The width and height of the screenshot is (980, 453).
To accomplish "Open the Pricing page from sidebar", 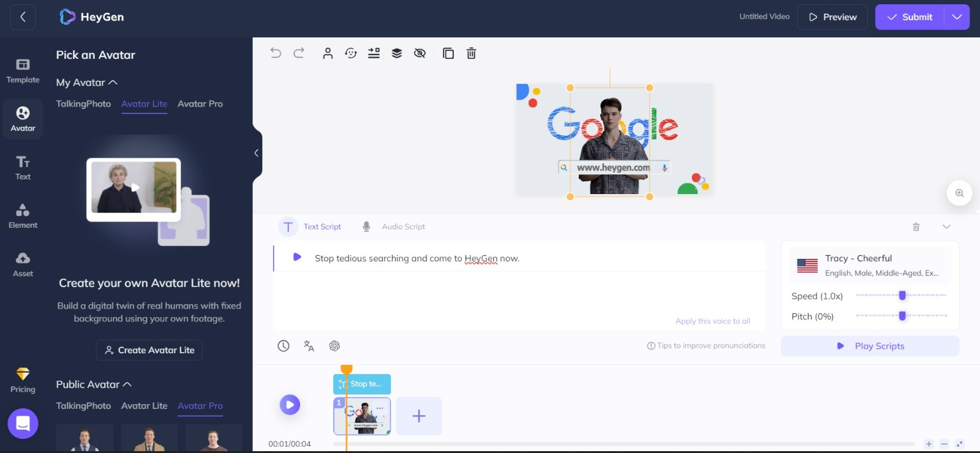I will [23, 380].
